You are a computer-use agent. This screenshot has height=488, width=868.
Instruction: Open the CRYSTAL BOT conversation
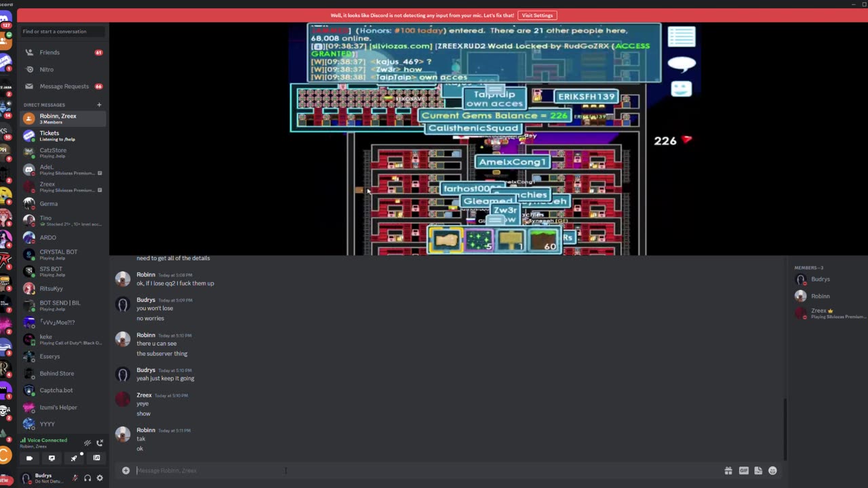(x=63, y=254)
